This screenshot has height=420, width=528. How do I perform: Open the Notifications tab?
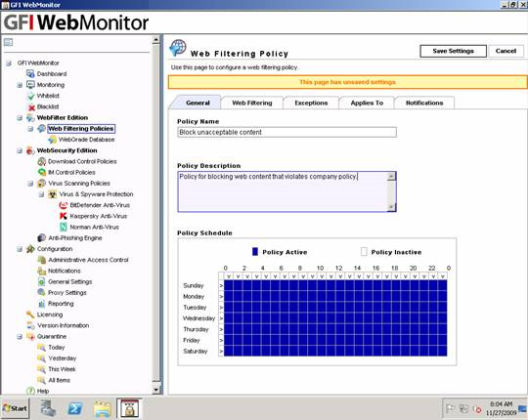click(x=424, y=103)
